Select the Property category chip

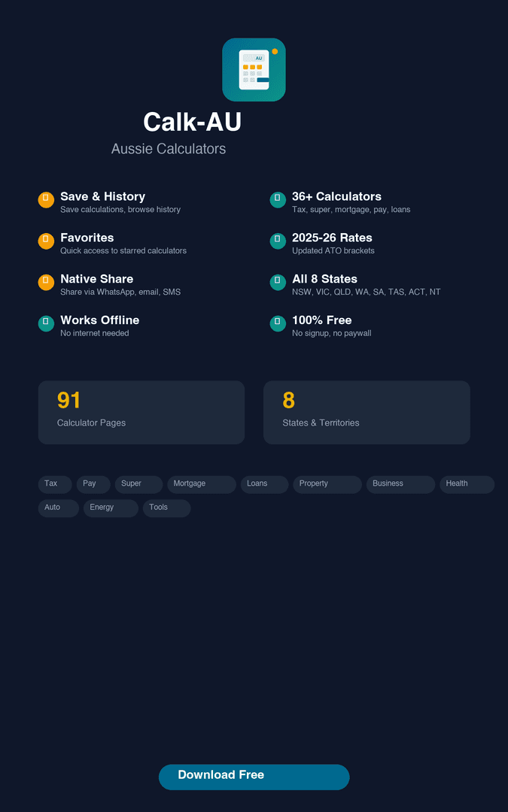[327, 485]
